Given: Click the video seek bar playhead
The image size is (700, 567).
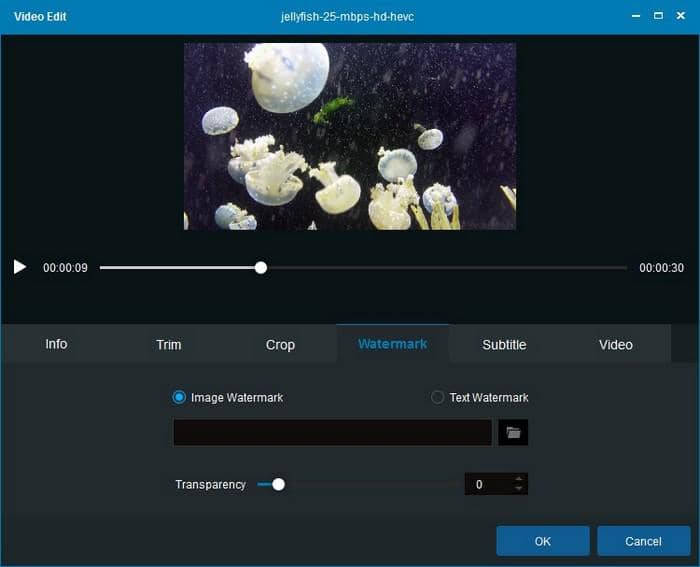Looking at the screenshot, I should pyautogui.click(x=261, y=268).
